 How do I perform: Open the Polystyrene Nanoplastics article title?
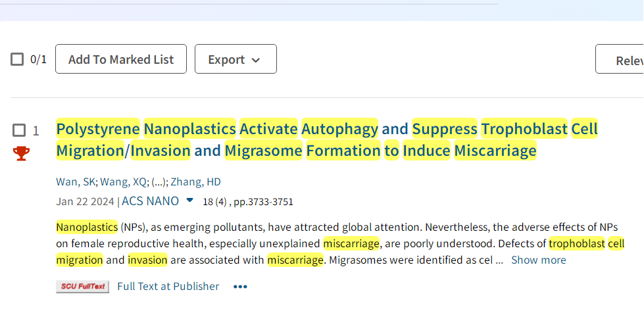(327, 140)
